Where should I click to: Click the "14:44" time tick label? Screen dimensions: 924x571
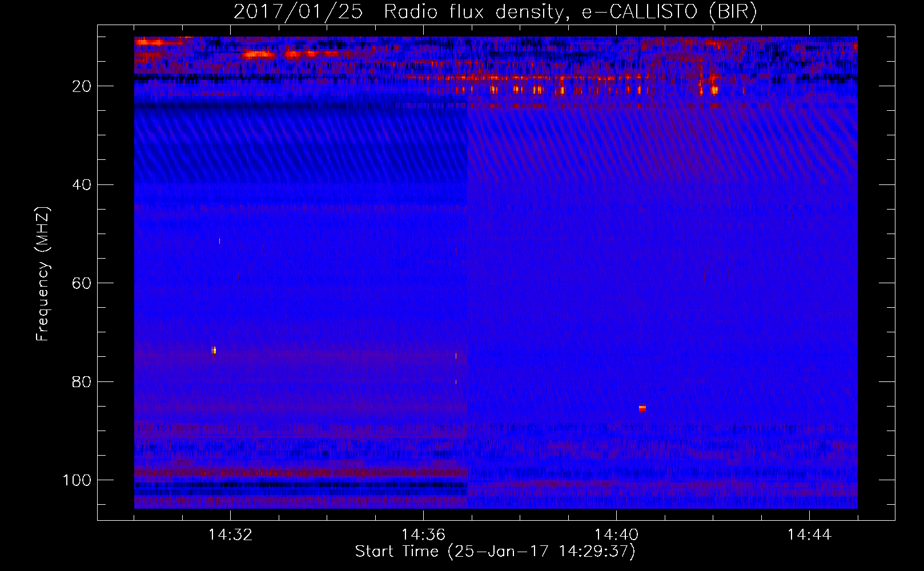809,535
